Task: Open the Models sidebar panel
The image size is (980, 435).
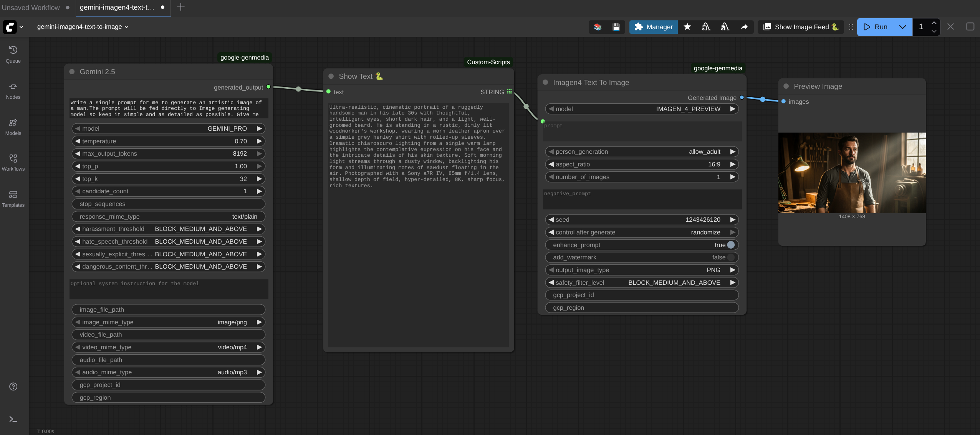Action: tap(13, 127)
